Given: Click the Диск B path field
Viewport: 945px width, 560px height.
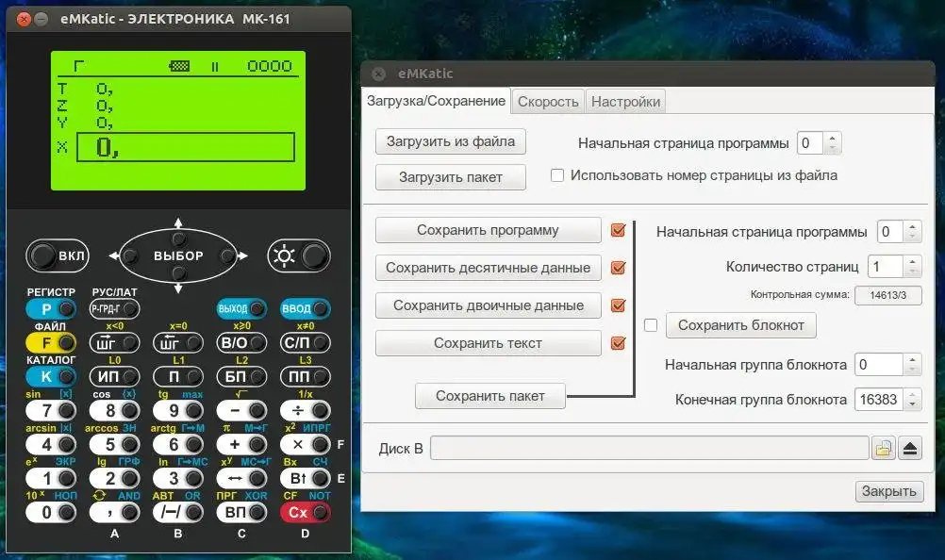Looking at the screenshot, I should tap(649, 448).
